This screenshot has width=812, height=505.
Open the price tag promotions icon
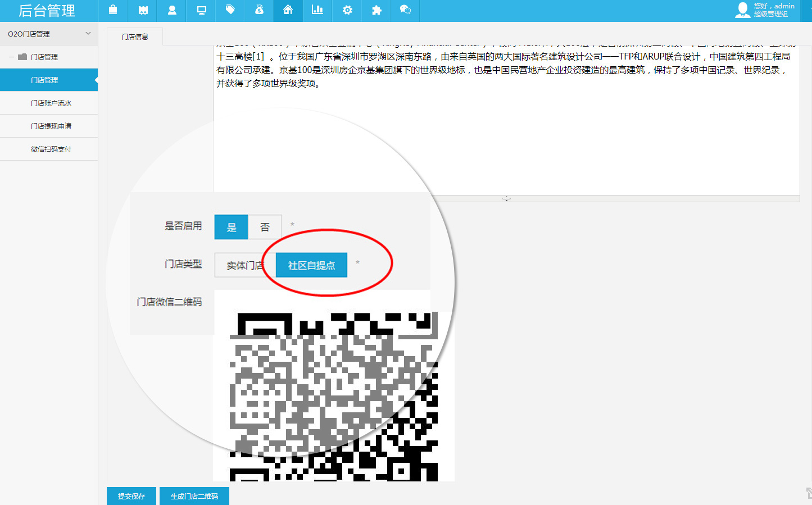pos(230,10)
